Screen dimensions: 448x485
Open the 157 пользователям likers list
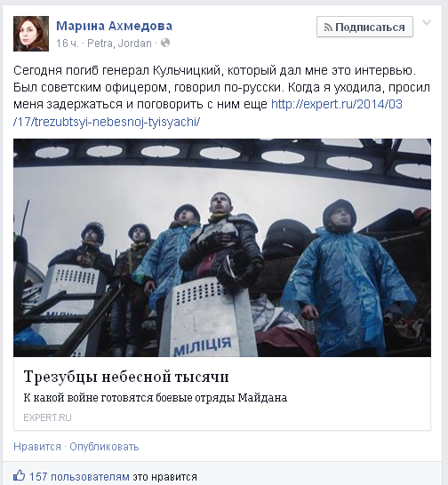point(79,477)
